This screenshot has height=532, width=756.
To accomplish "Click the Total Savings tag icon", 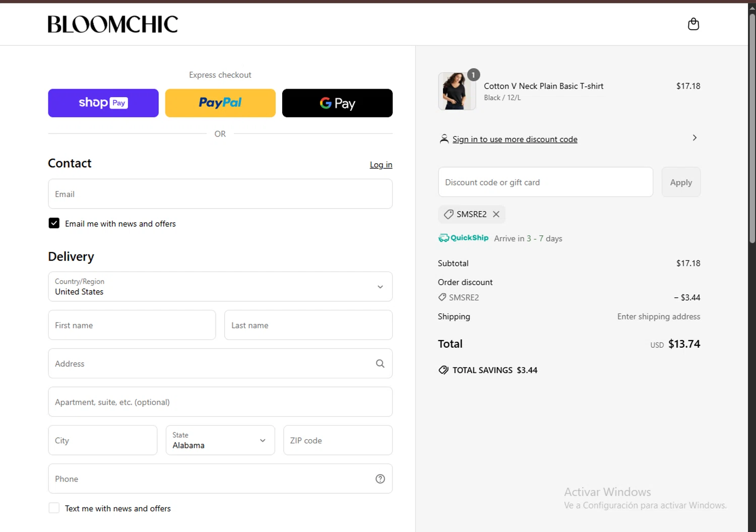I will pos(444,370).
